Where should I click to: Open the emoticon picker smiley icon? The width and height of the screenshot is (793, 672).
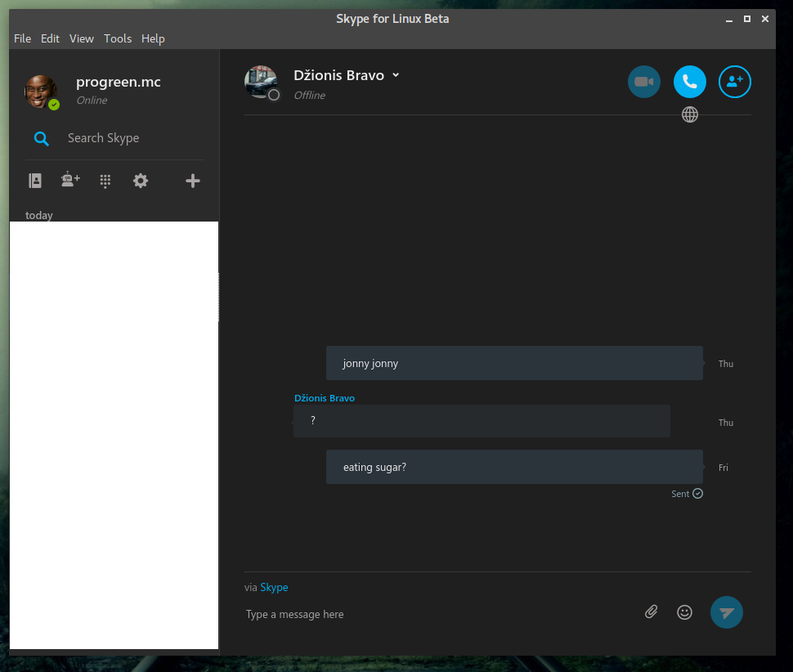pyautogui.click(x=684, y=612)
